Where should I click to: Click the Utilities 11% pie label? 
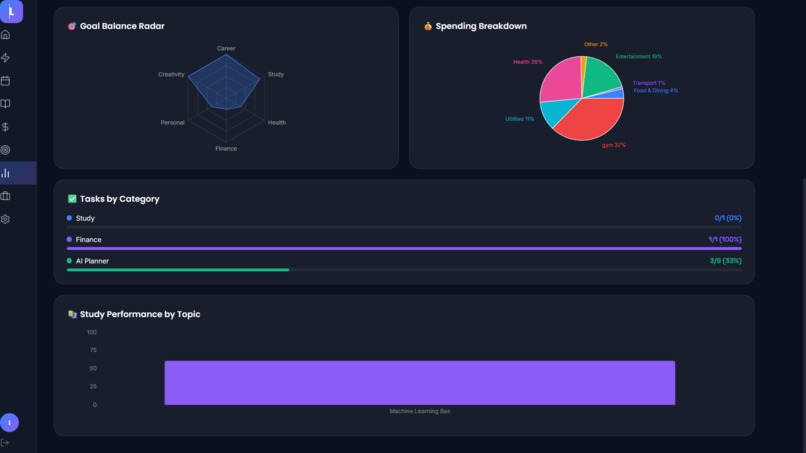pos(519,119)
